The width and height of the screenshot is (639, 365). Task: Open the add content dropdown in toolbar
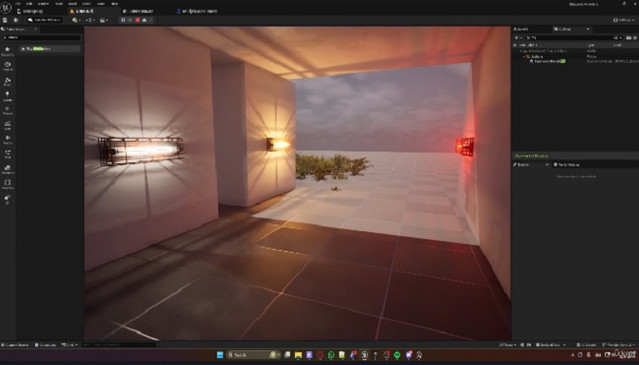tap(76, 20)
